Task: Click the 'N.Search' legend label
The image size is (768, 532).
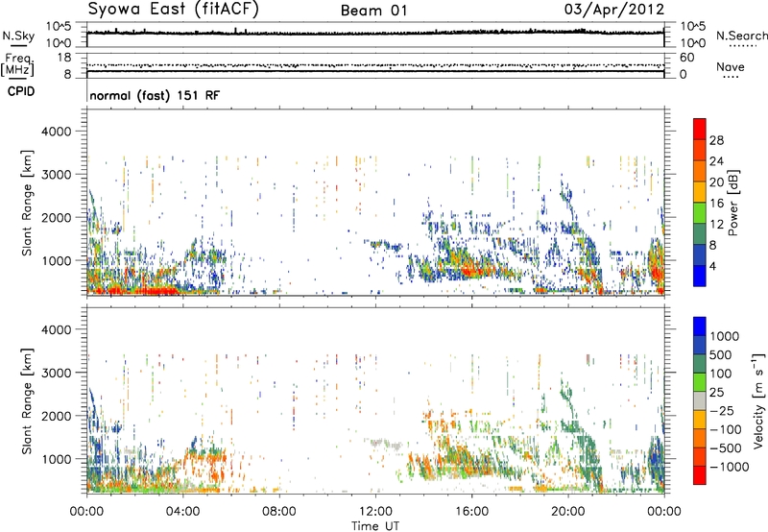Action: coord(741,36)
